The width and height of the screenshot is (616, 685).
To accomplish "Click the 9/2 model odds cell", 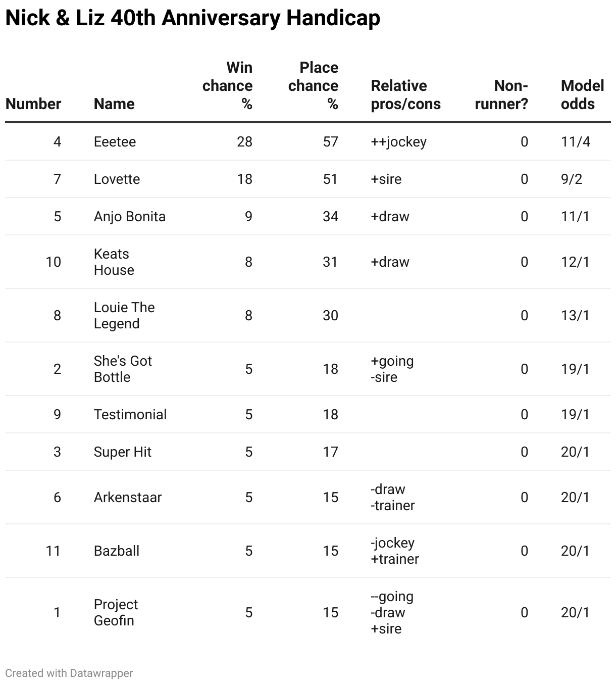I will pyautogui.click(x=572, y=179).
